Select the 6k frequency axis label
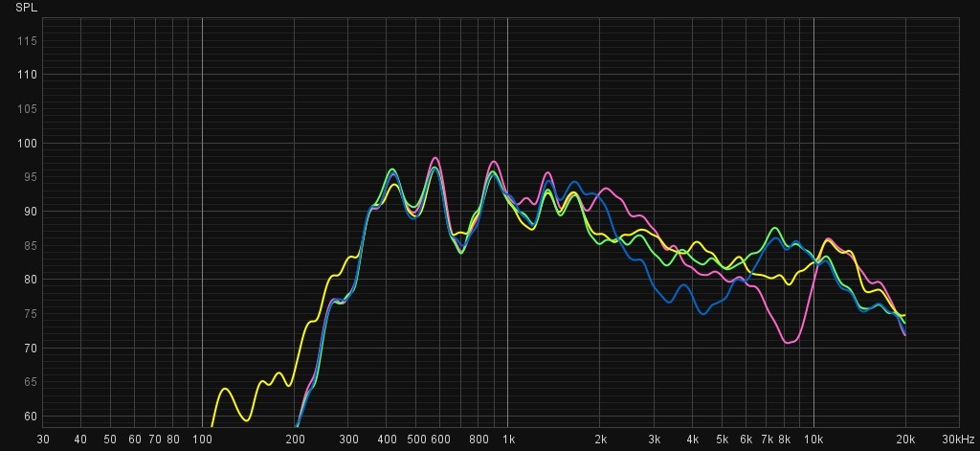The image size is (980, 451). pyautogui.click(x=746, y=440)
